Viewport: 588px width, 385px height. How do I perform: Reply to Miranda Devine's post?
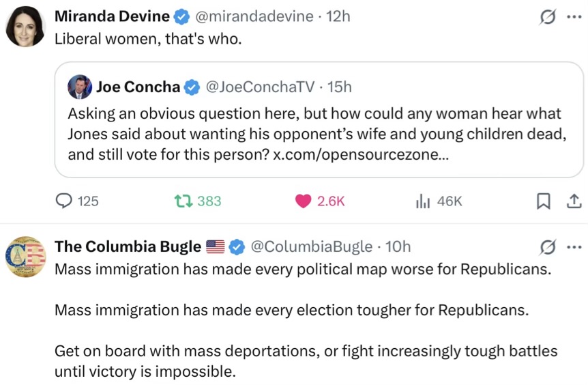64,201
